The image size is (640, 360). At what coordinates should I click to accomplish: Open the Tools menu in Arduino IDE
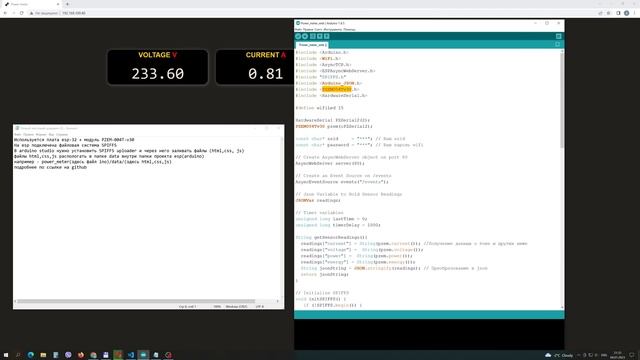pyautogui.click(x=333, y=29)
